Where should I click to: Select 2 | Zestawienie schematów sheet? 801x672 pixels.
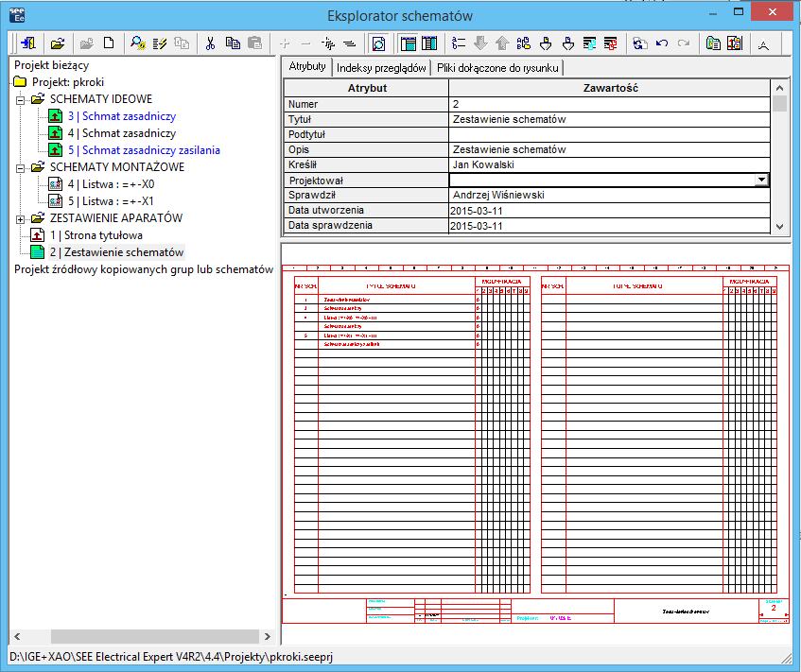click(x=116, y=252)
